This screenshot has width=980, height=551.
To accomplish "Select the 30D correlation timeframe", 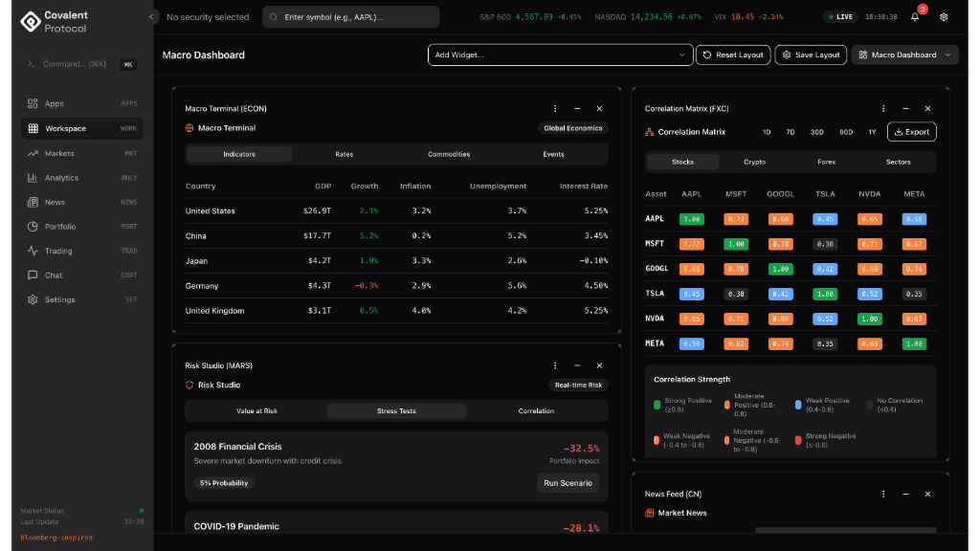I will (816, 132).
